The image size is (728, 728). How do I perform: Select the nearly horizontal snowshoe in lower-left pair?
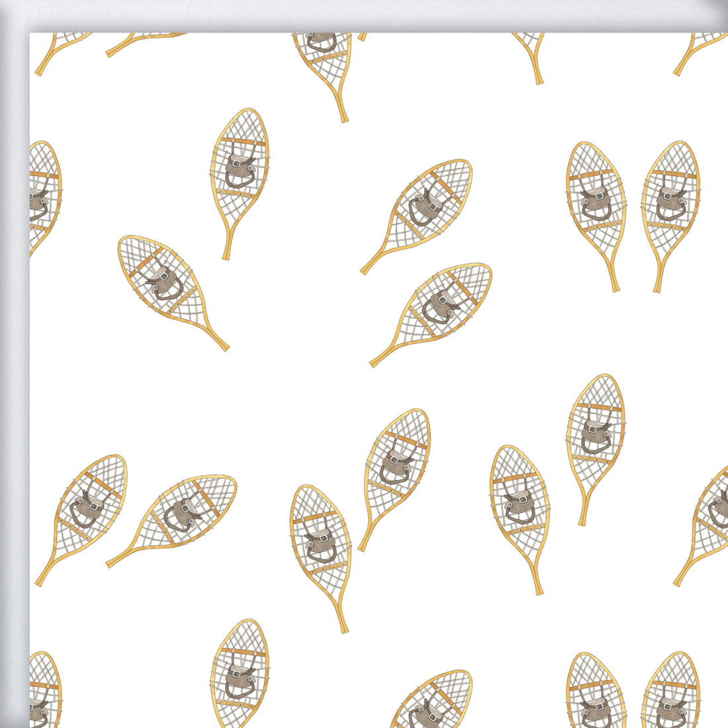pyautogui.click(x=179, y=513)
